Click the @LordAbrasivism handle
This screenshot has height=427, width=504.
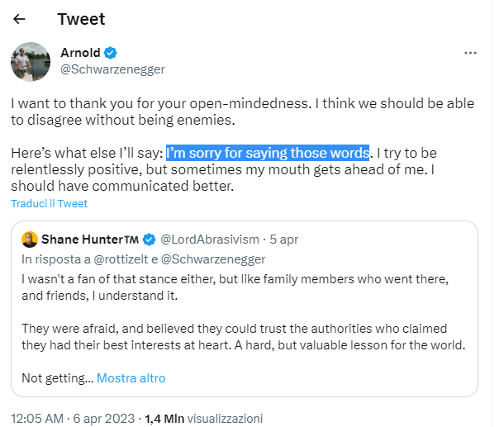[x=208, y=240]
